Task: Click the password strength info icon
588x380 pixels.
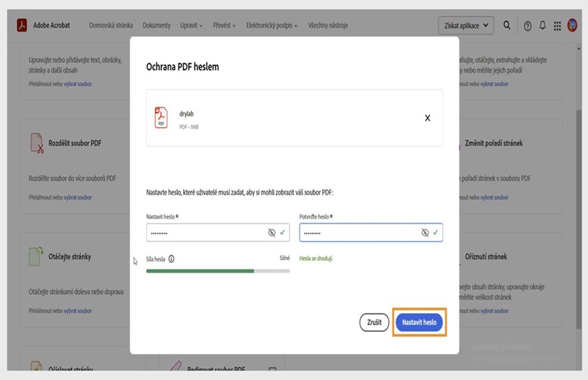Action: coord(172,259)
